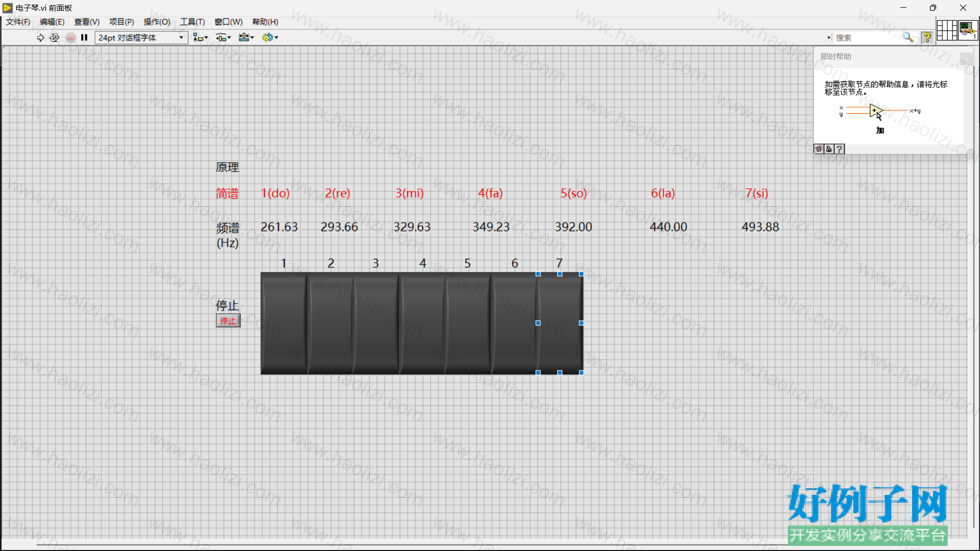Click the selected piano key 7
The image size is (980, 551).
(560, 323)
